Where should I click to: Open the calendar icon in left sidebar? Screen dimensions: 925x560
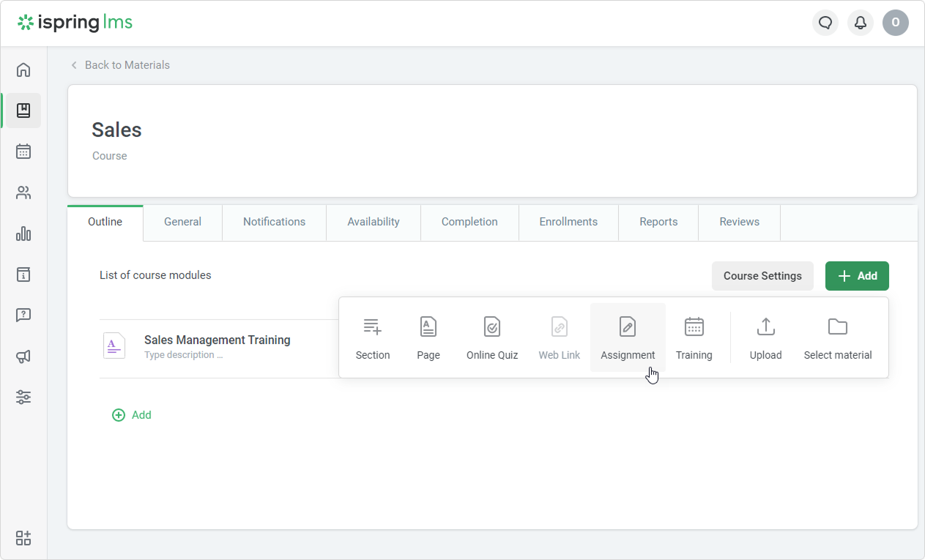(23, 152)
